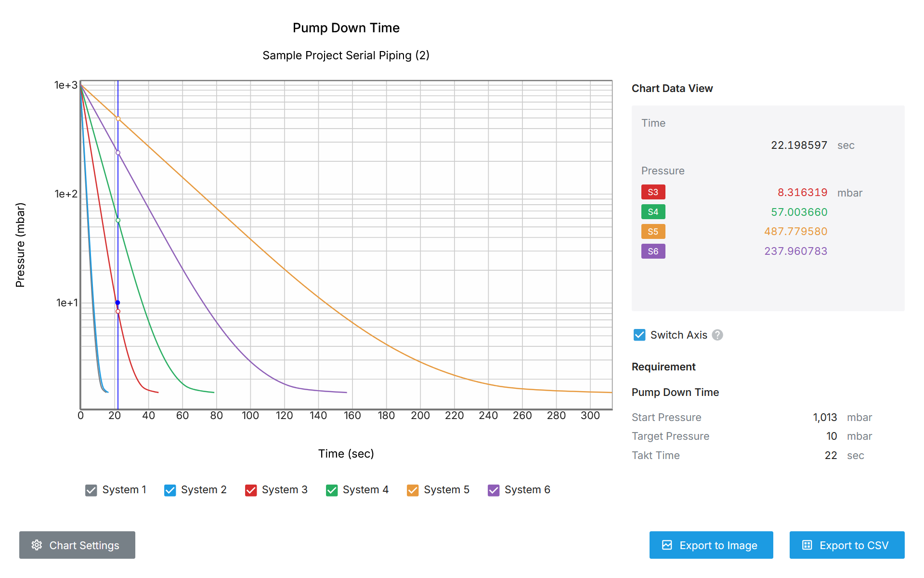Click the S5 pressure value 487.779580
Screen dimensions: 924x578
coord(796,231)
